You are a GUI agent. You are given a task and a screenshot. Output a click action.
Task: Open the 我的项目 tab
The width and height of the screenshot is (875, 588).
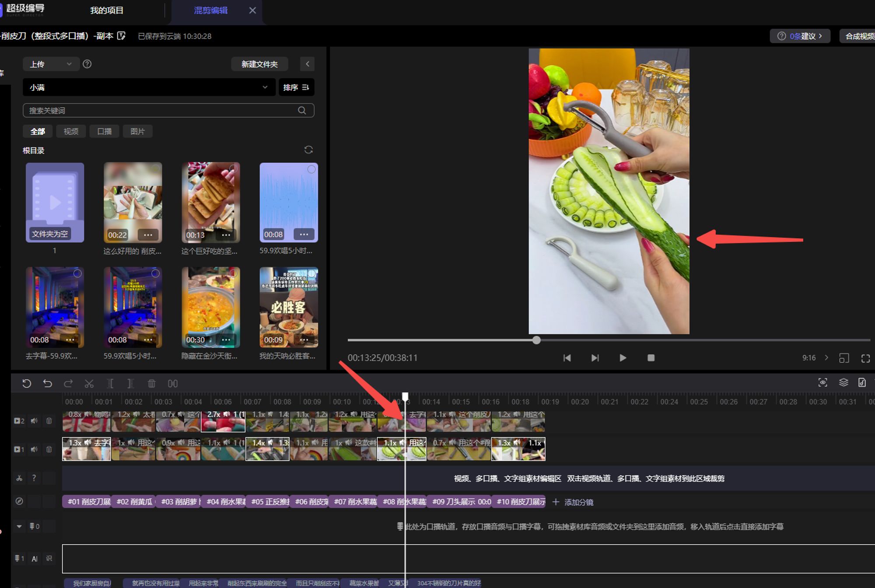[x=106, y=10]
